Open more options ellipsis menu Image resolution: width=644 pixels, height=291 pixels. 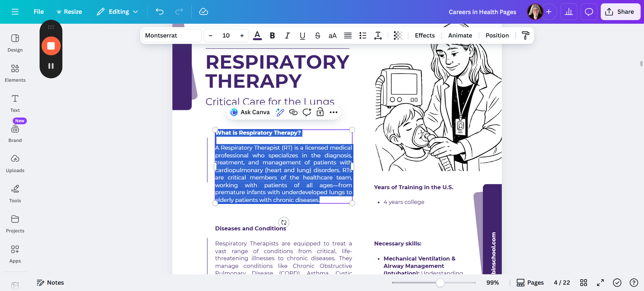pos(333,112)
